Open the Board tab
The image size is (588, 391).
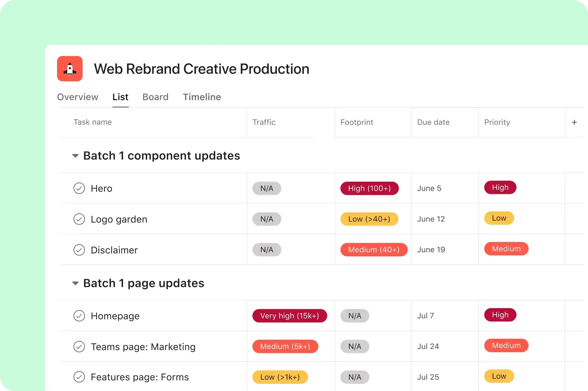(x=155, y=97)
